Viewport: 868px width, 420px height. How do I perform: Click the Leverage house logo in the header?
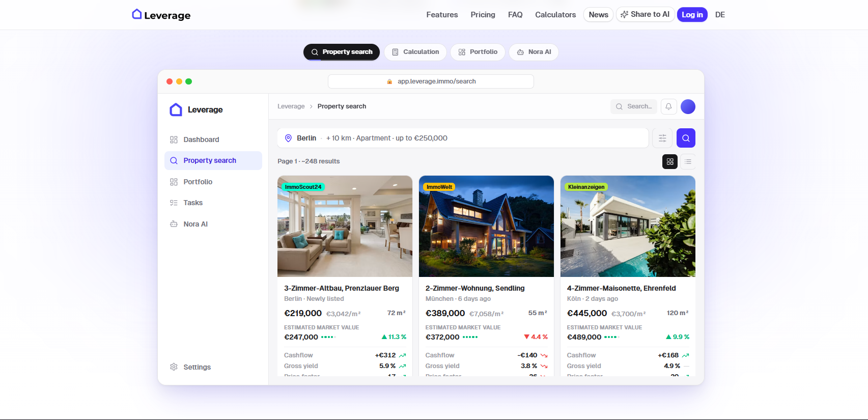pos(161,15)
